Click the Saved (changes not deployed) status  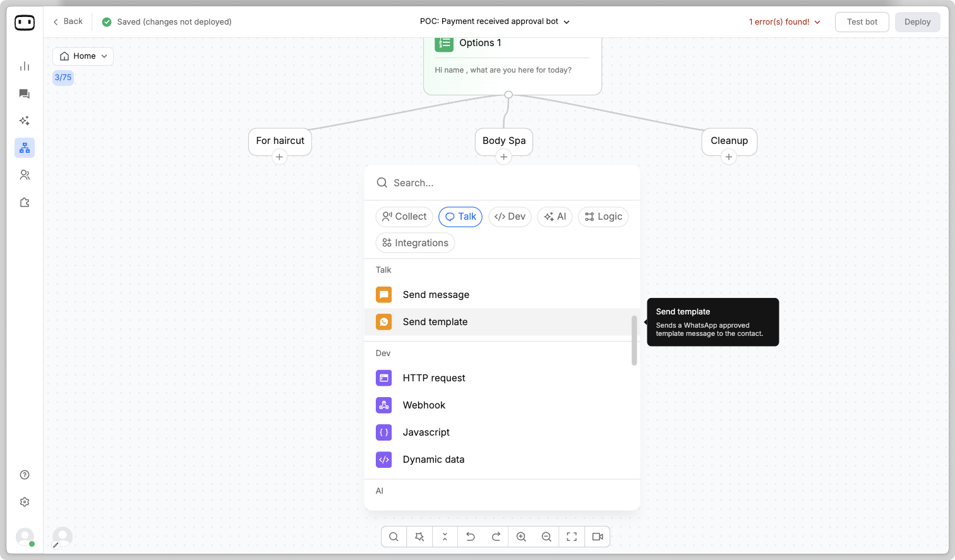coord(174,22)
